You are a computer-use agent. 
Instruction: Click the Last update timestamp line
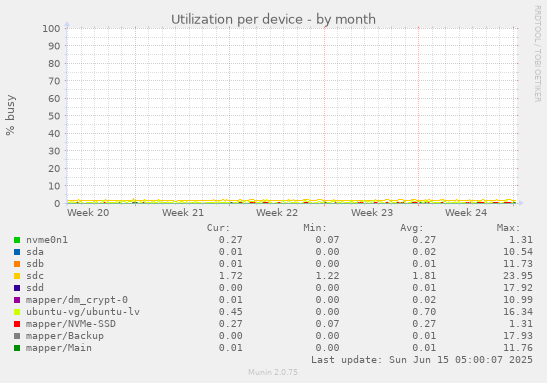422,360
